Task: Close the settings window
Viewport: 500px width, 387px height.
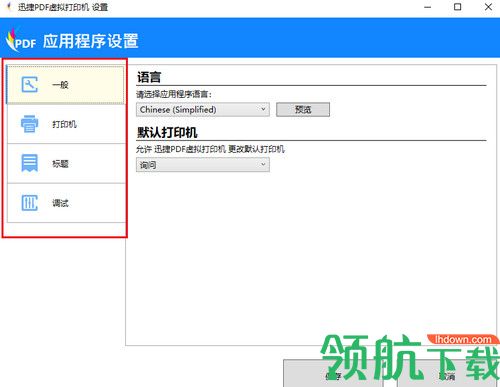Action: 488,7
